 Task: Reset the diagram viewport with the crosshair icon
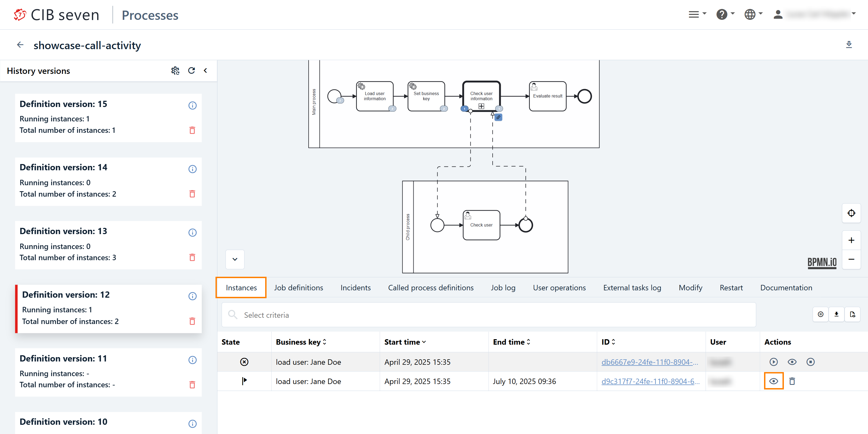pyautogui.click(x=851, y=213)
